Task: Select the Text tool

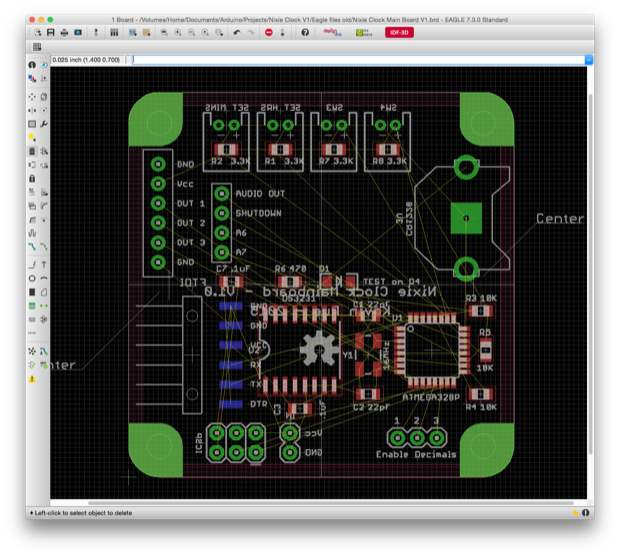Action: point(44,265)
